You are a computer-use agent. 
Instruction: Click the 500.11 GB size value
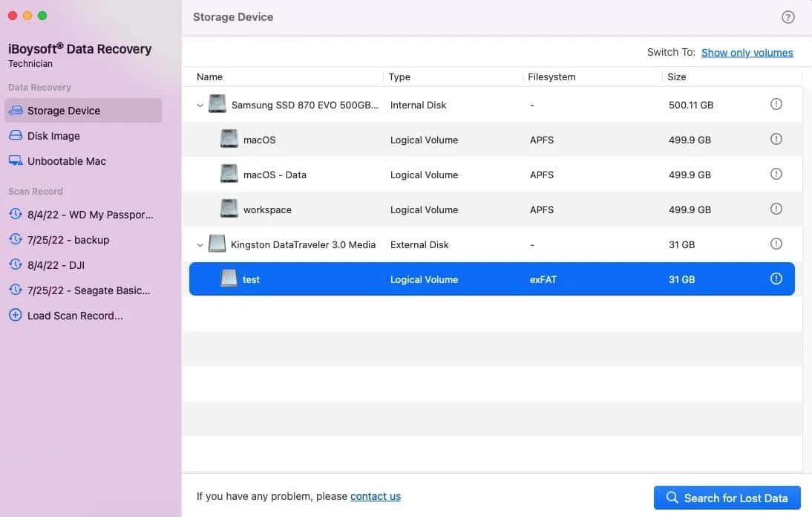point(691,105)
